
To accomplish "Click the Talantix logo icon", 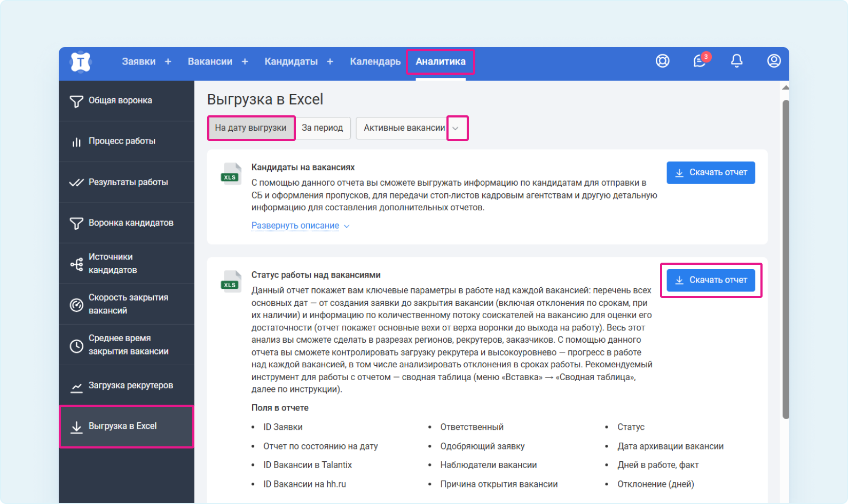I will pos(81,62).
